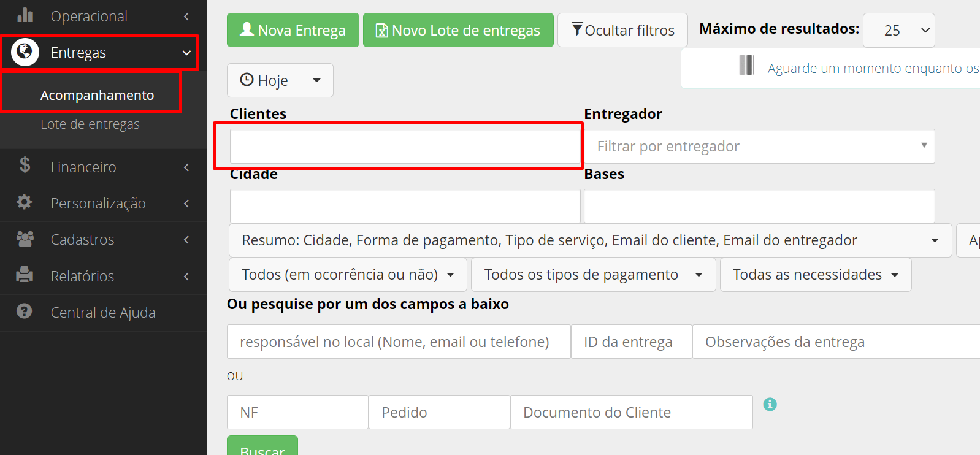Click the Cadastros users icon
Screen dimensions: 980x455
tap(25, 239)
